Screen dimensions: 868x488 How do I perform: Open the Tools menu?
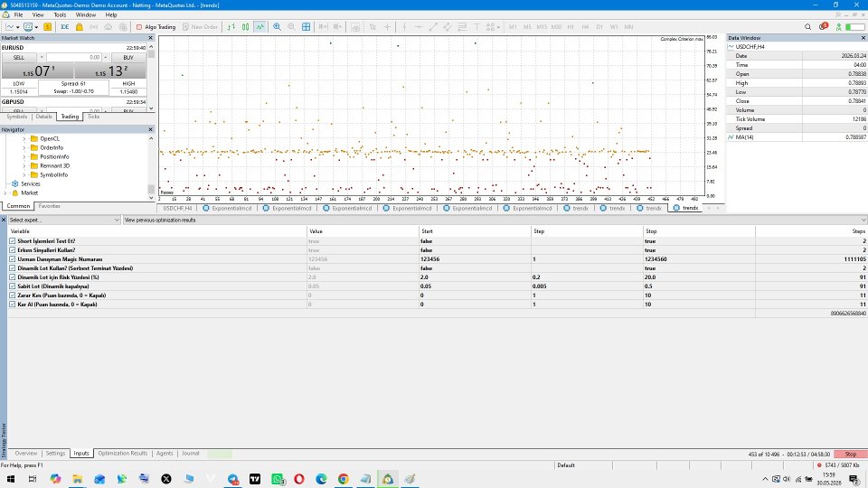60,15
